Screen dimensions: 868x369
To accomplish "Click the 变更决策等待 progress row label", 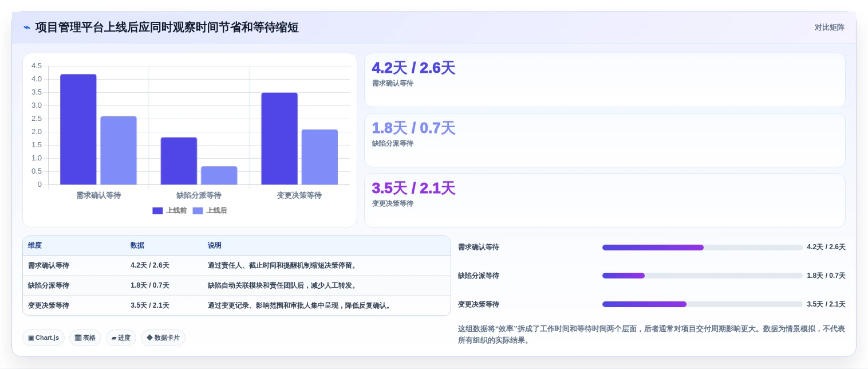I will (x=479, y=304).
